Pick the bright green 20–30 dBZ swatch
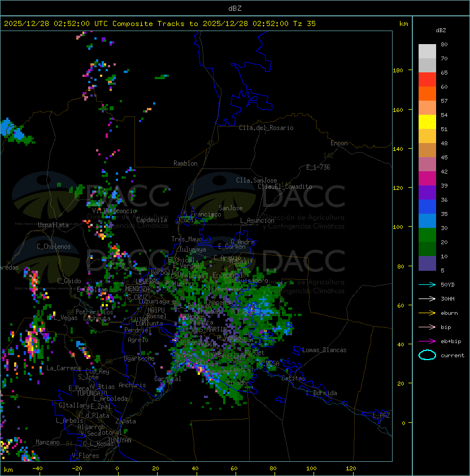 (x=427, y=235)
